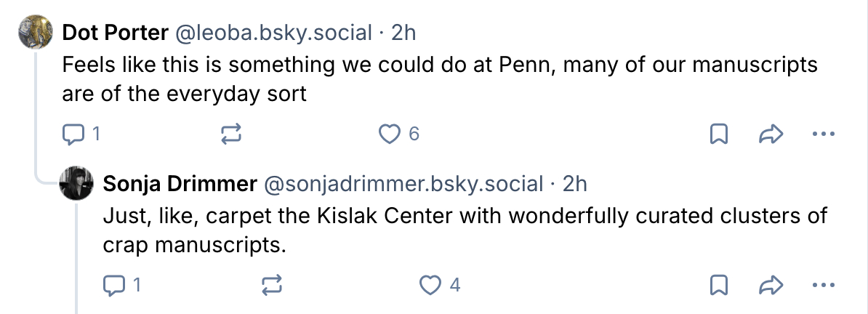Open Dot Porter's post 2h timestamp
This screenshot has height=314, width=868.
(x=403, y=33)
